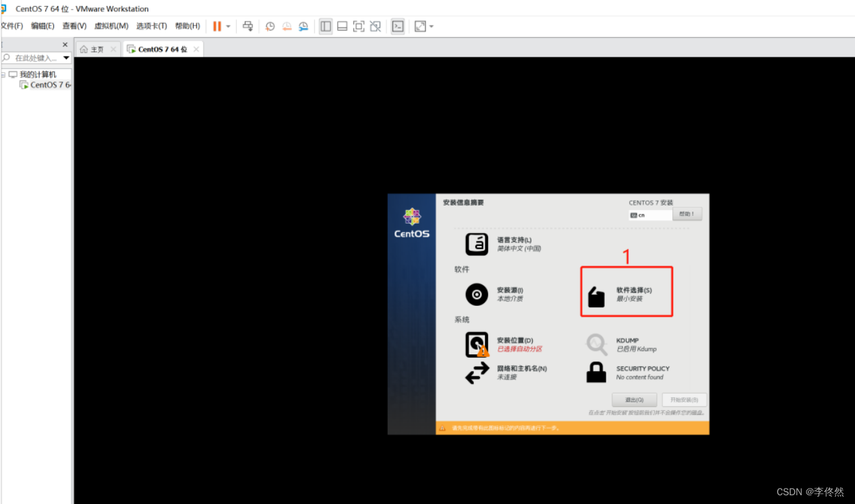Open KDUMP magnifier icon

coord(597,344)
